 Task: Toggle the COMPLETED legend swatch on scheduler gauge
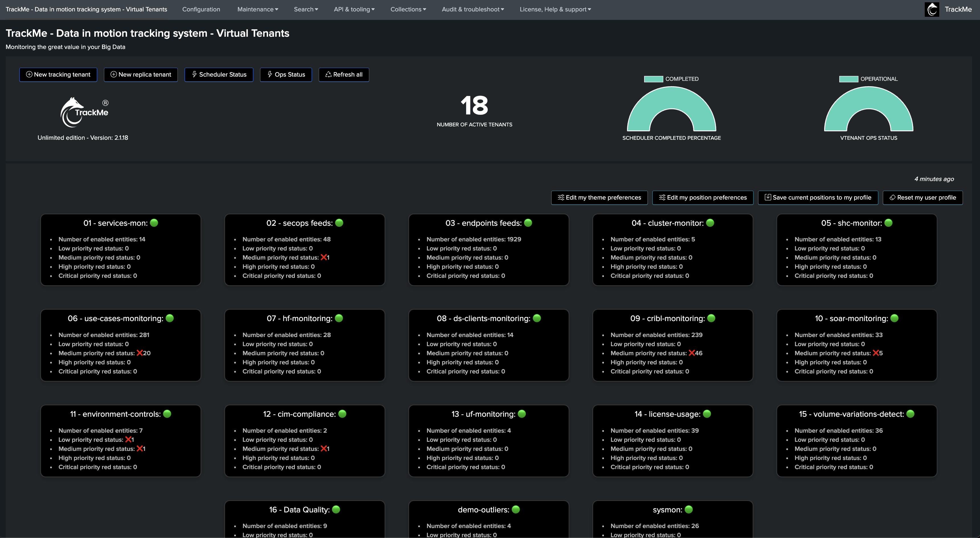pyautogui.click(x=653, y=79)
